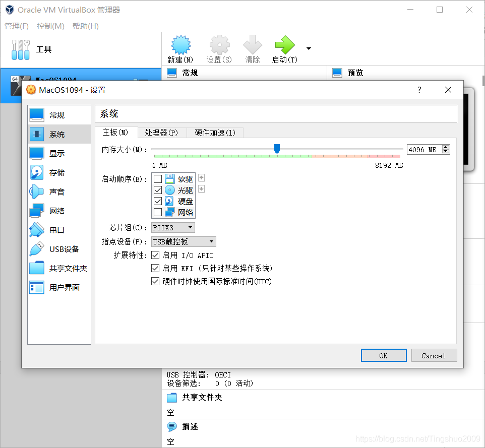Viewport: 485px width, 448px height.
Task: Click the 4 MB minimum label
Action: (159, 165)
